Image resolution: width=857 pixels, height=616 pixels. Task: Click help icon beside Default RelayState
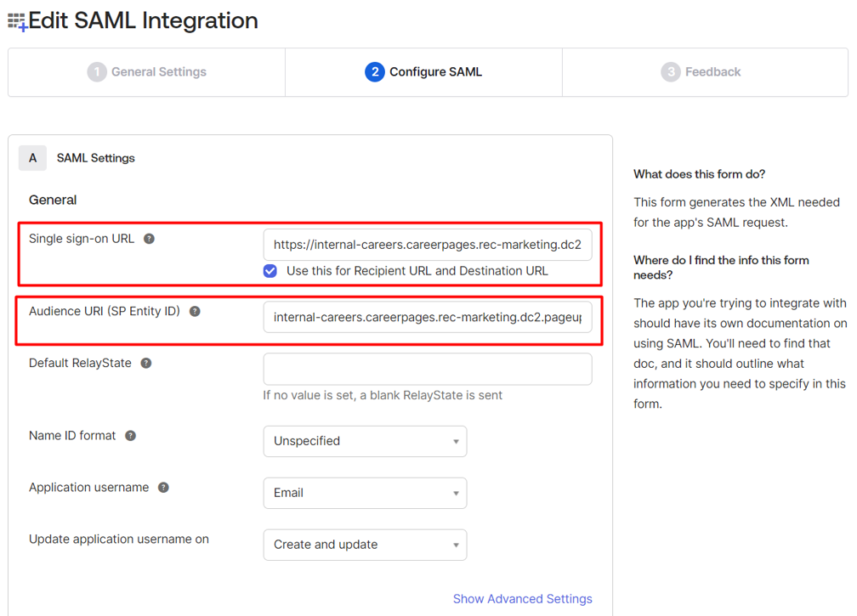(x=146, y=364)
